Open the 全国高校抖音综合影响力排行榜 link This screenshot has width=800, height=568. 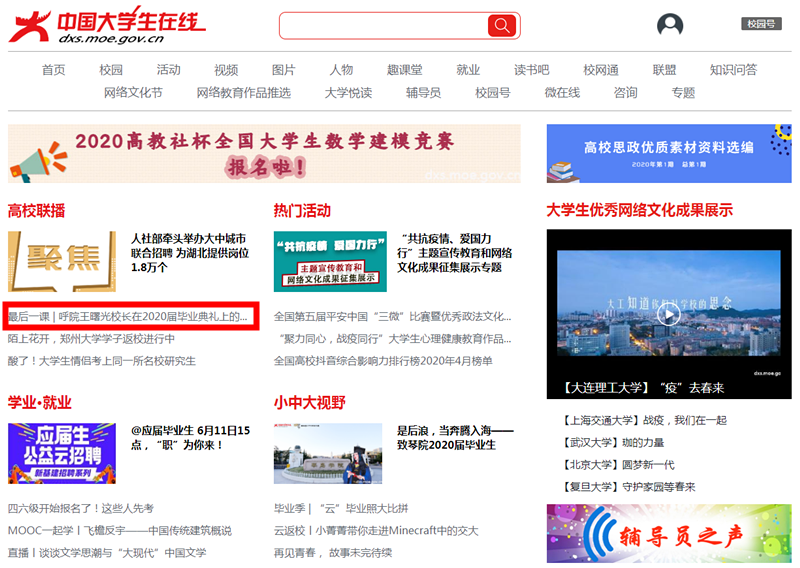[x=383, y=361]
